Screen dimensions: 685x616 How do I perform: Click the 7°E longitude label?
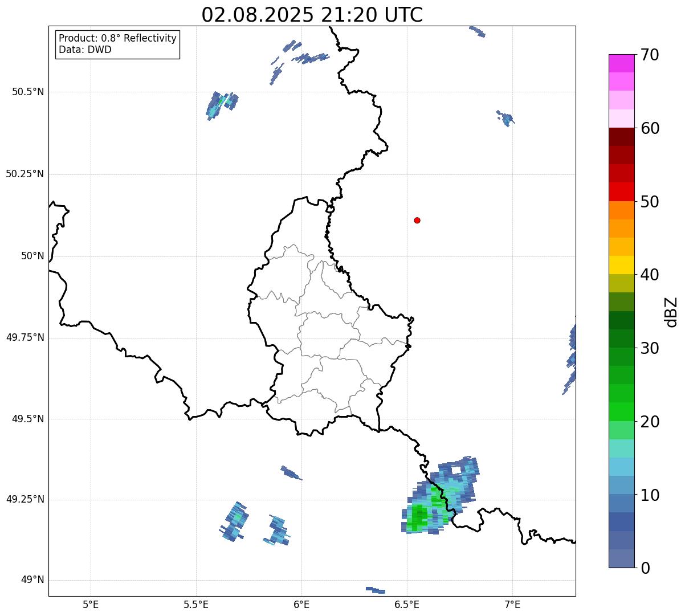pos(512,604)
